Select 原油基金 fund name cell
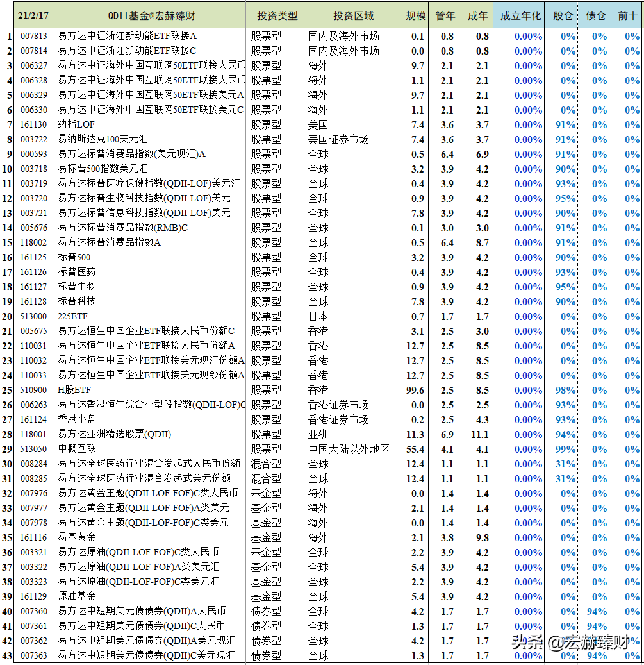Viewport: 644px width, 665px height. pos(77,597)
